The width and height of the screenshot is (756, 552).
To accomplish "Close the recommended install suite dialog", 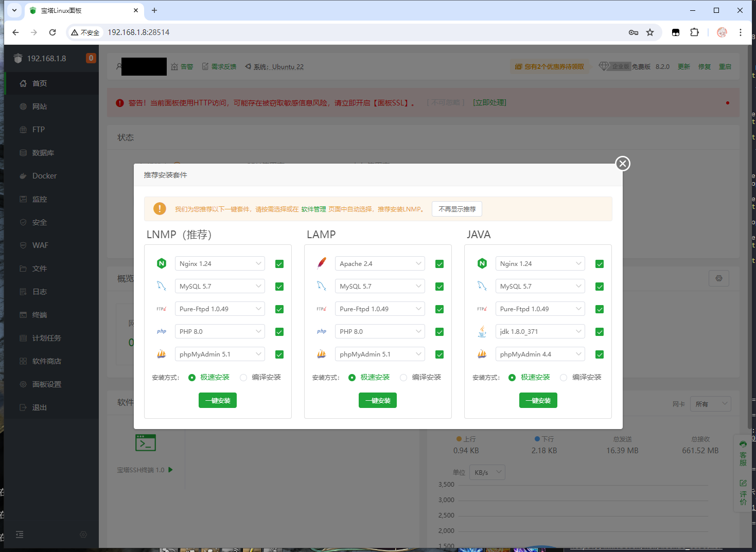I will (623, 164).
